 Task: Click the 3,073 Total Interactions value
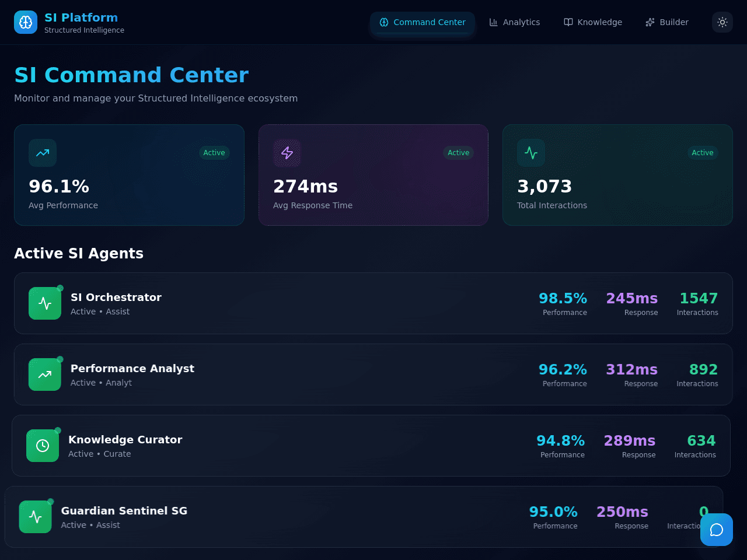click(544, 187)
